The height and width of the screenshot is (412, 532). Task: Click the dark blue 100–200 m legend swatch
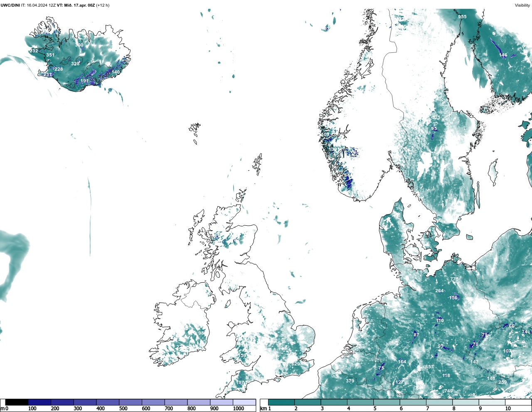[x=39, y=402]
